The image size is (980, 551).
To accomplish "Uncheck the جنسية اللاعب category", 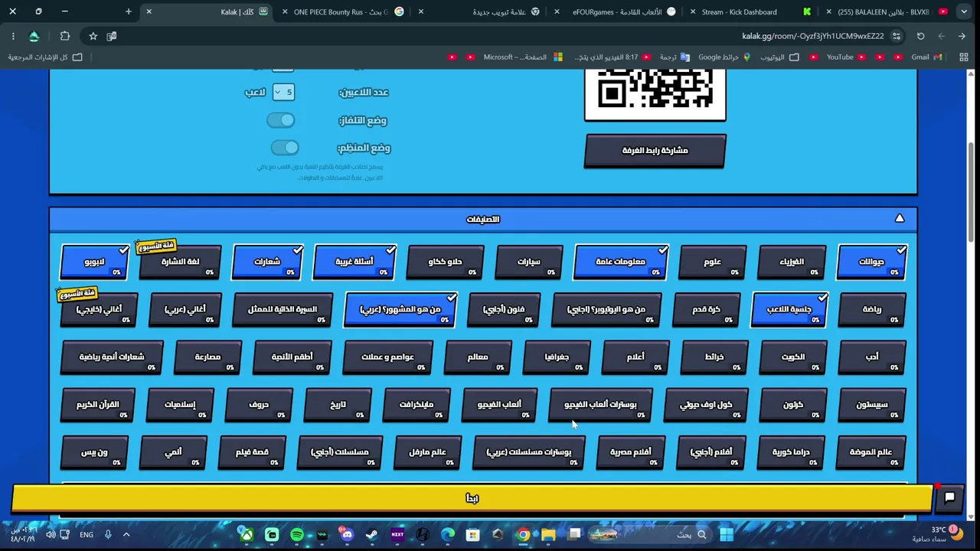I will click(x=789, y=309).
